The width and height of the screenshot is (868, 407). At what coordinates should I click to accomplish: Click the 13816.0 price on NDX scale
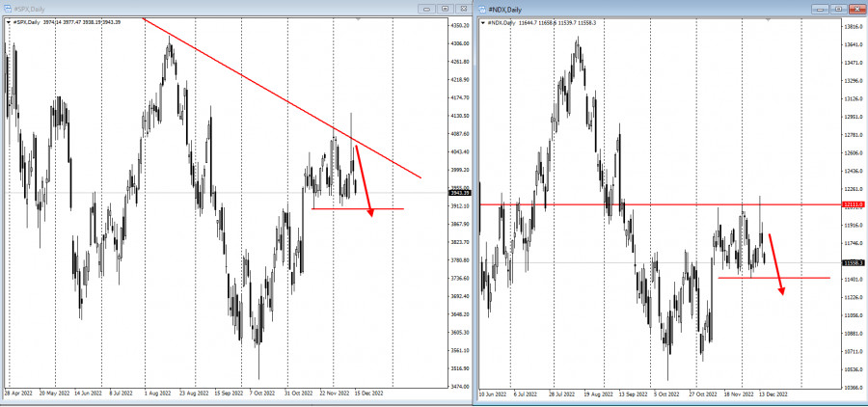(854, 27)
